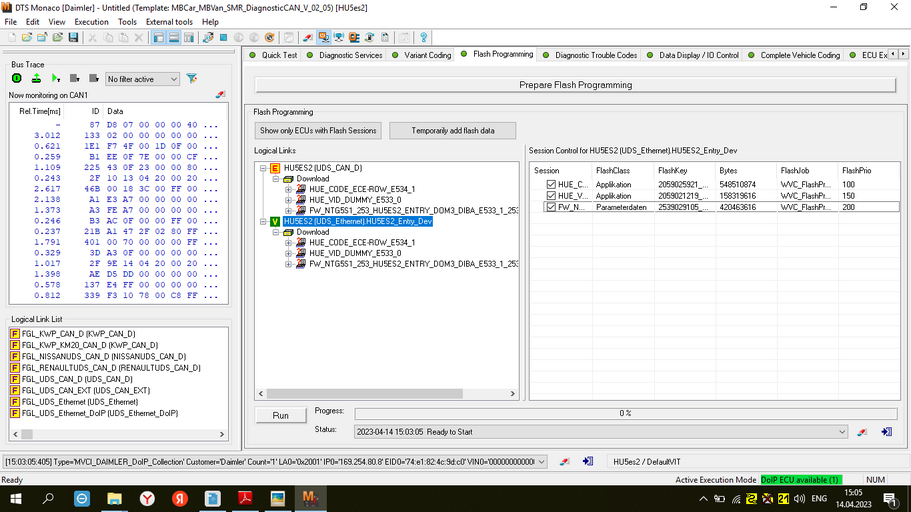Click the green play Bus Trace icon
Screen dimensions: 911x512
coord(56,78)
